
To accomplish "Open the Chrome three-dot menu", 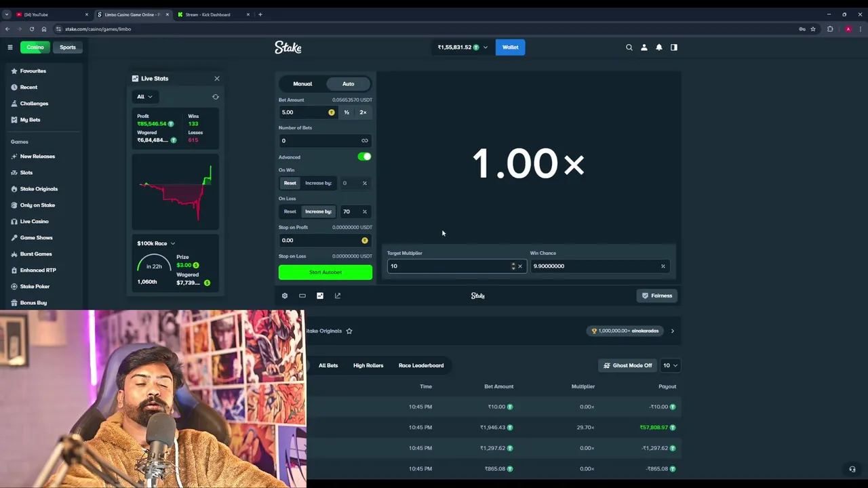I will click(x=861, y=29).
